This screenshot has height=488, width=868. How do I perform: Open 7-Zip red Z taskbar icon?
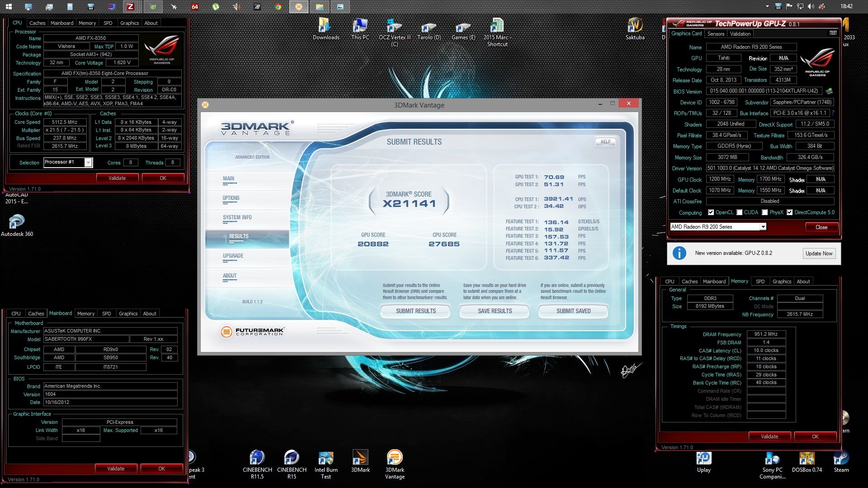pyautogui.click(x=131, y=6)
